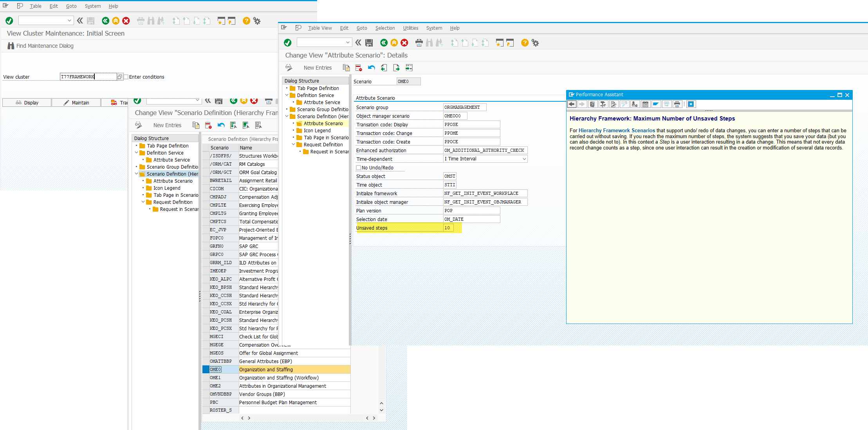The width and height of the screenshot is (868, 430).
Task: Open Table menu in Initial Screen window
Action: [35, 6]
